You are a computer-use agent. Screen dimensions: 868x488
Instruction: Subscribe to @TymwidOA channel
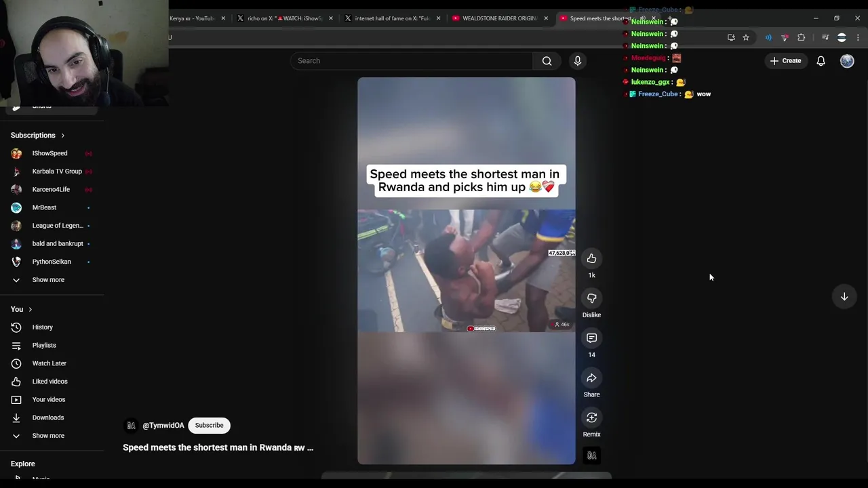[209, 426]
